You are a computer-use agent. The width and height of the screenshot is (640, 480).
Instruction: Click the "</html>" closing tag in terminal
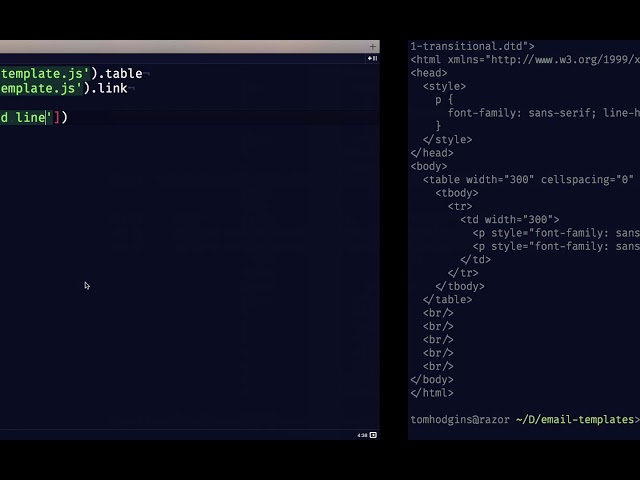432,393
